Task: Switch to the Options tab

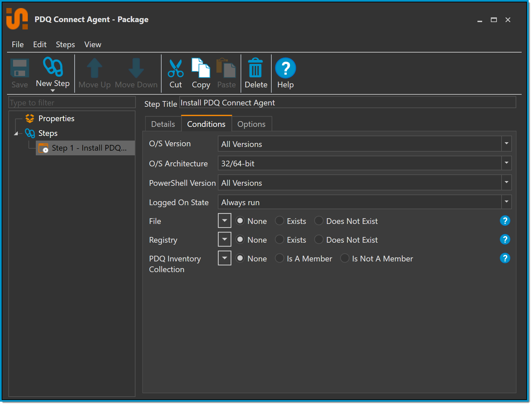Action: coord(252,124)
